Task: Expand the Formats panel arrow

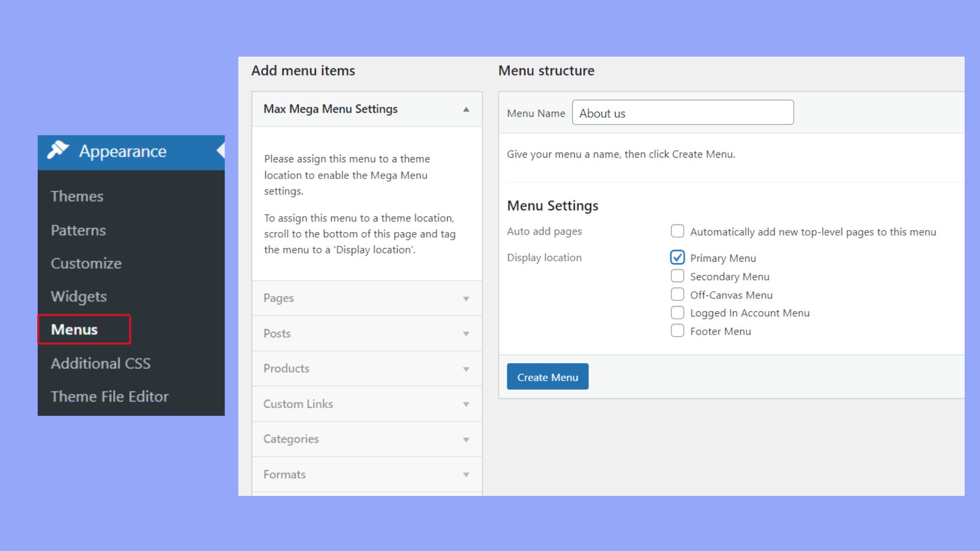Action: (465, 474)
